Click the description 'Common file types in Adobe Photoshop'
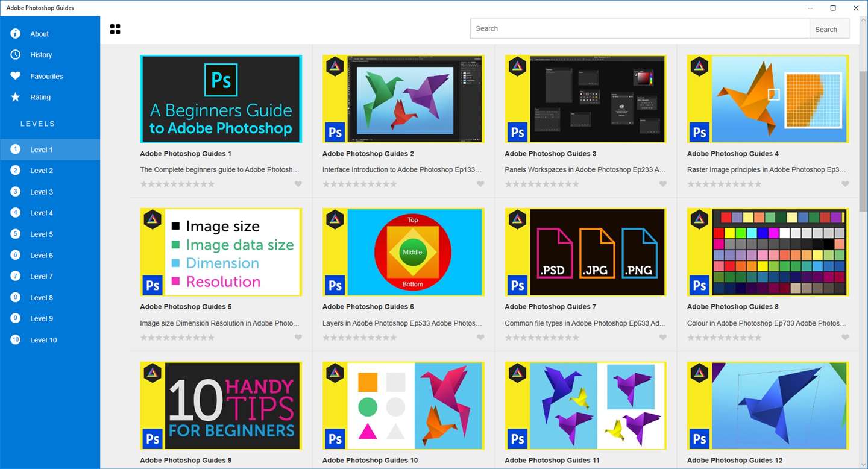 pyautogui.click(x=585, y=323)
